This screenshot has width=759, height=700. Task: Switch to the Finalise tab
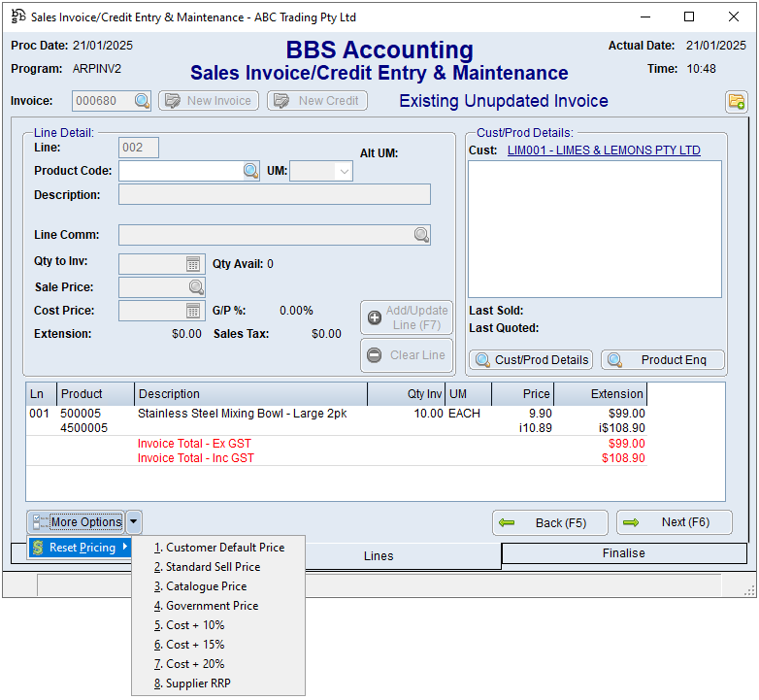(624, 553)
